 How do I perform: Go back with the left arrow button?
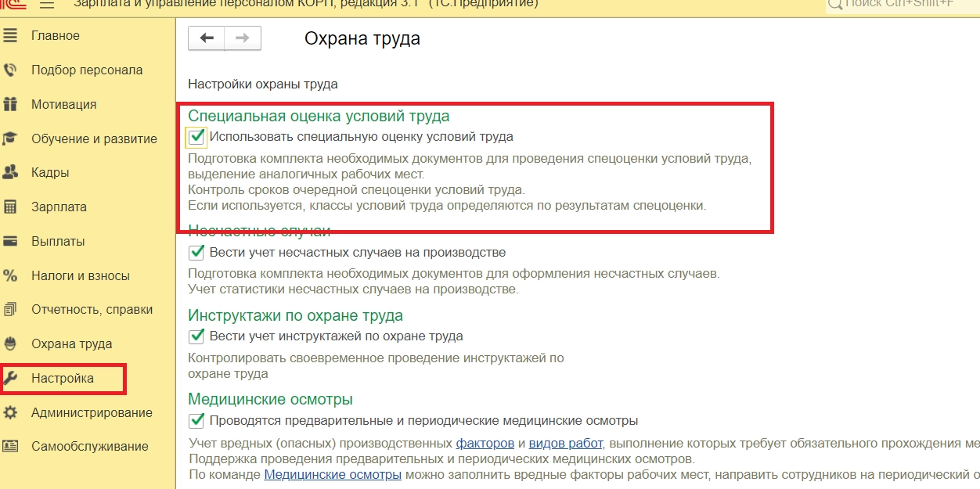point(207,38)
